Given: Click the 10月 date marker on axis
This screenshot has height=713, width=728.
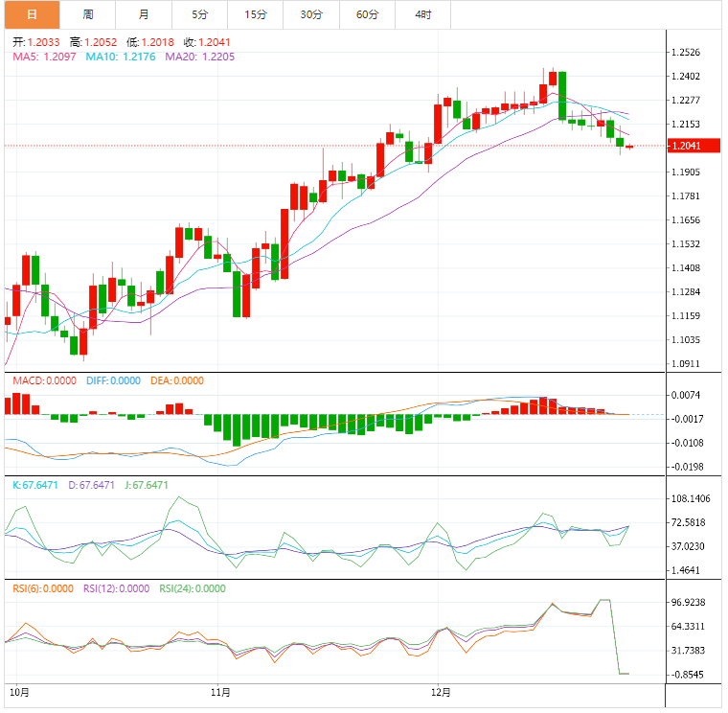Looking at the screenshot, I should [18, 690].
